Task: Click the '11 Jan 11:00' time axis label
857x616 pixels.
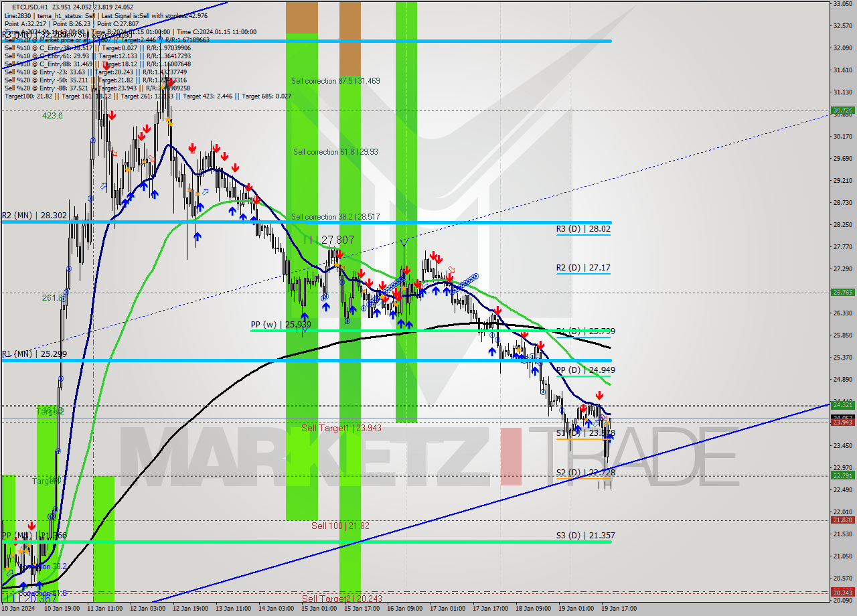Action: coord(106,609)
